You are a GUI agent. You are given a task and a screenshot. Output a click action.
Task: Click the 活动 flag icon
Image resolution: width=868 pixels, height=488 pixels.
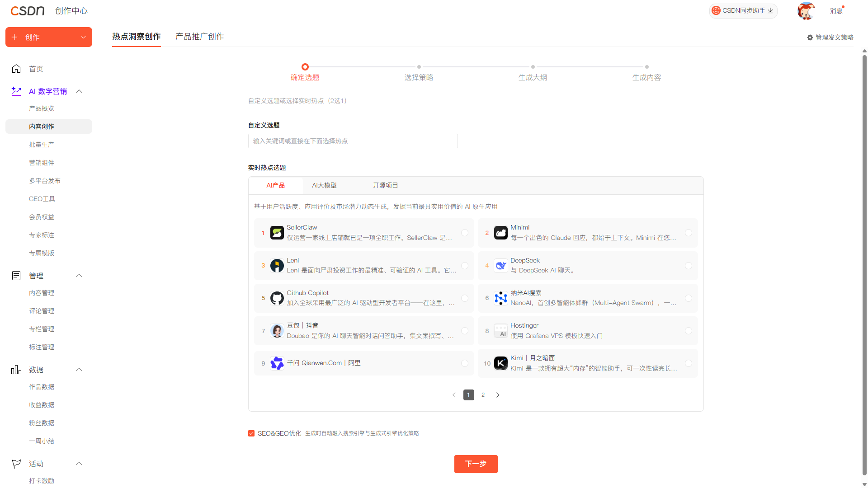(x=16, y=464)
